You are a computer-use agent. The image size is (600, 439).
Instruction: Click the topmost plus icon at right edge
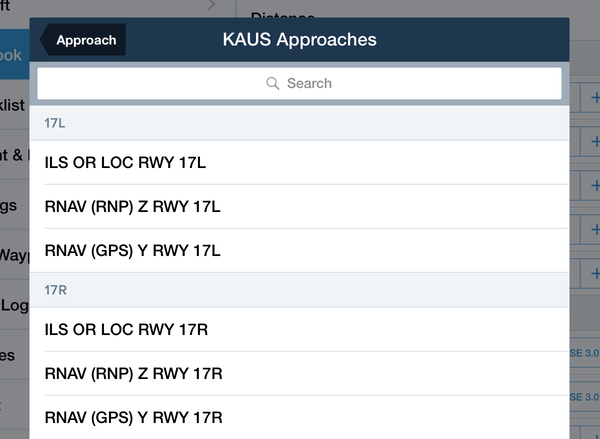tap(595, 98)
